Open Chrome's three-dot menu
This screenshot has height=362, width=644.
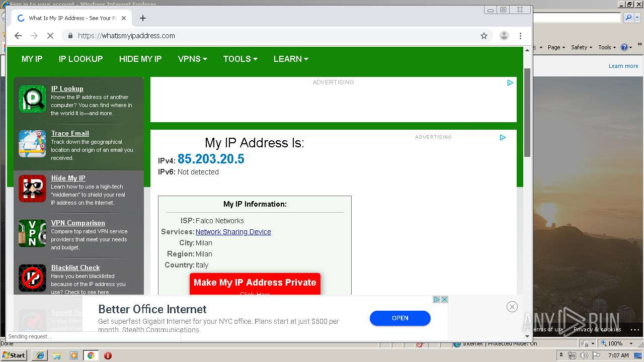[520, 36]
